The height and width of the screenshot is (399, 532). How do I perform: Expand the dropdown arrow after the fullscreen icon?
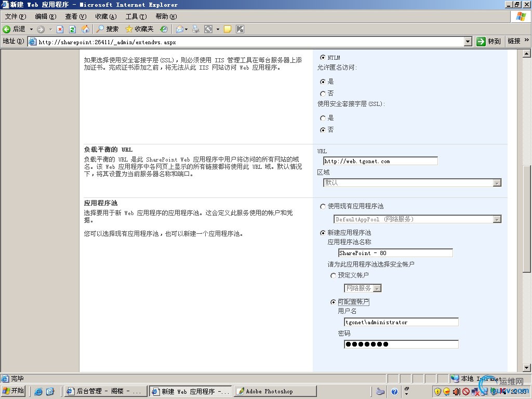click(x=218, y=30)
